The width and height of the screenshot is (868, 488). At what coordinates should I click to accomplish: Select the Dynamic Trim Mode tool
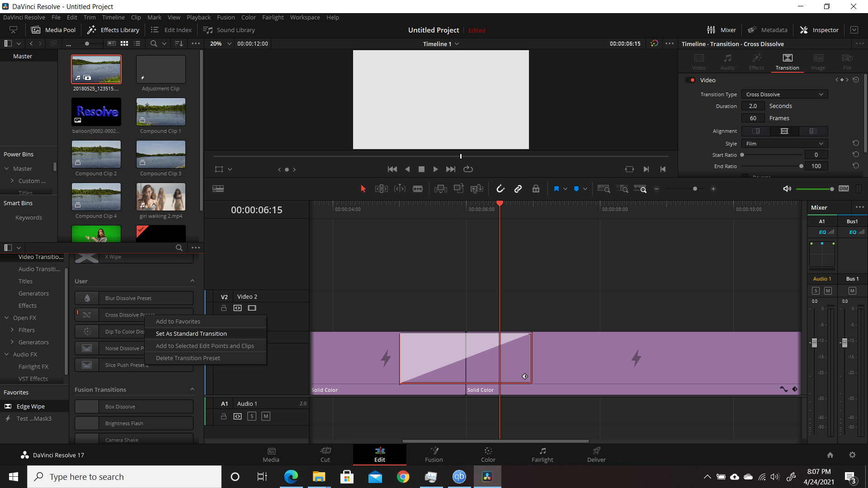[400, 189]
